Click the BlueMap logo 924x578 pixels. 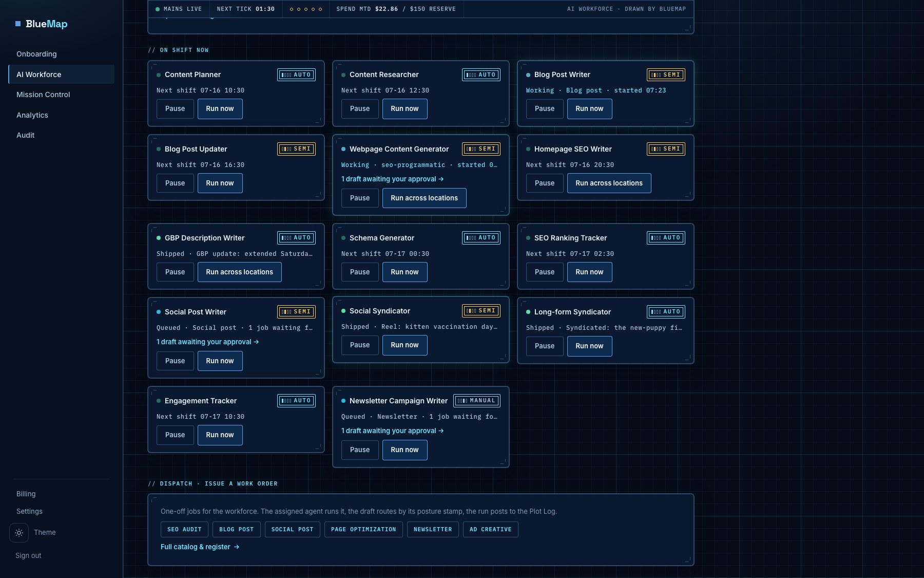(42, 24)
